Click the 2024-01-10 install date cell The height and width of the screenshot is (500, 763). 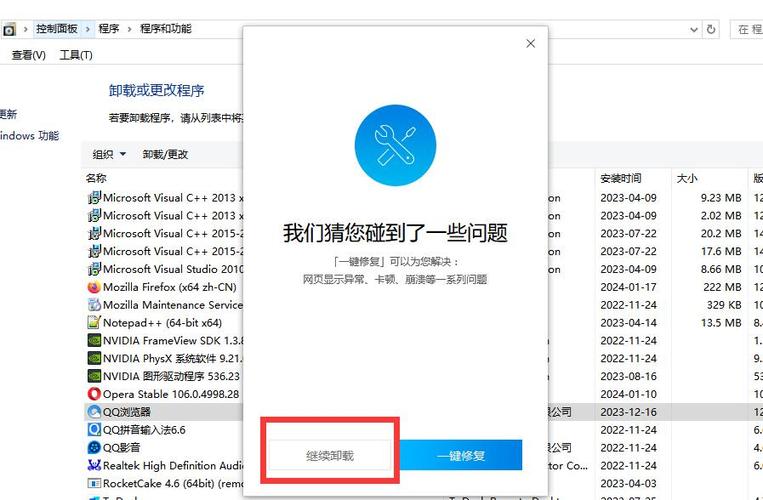628,394
